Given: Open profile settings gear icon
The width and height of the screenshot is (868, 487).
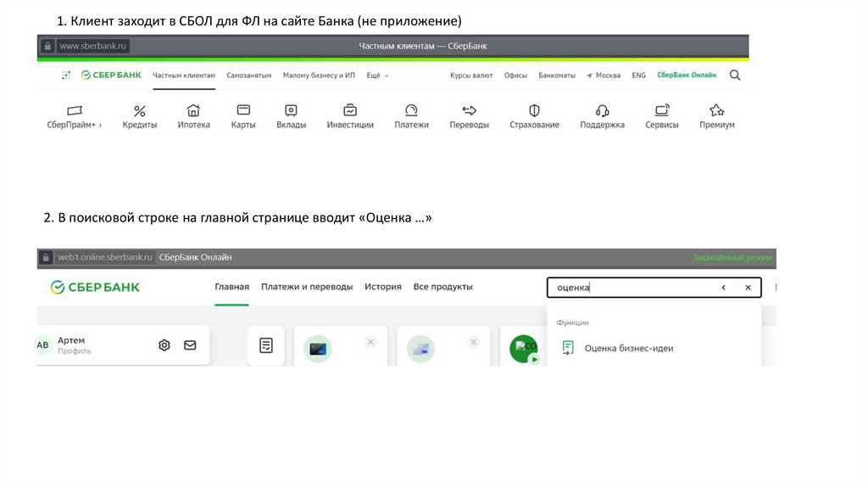Looking at the screenshot, I should pyautogui.click(x=164, y=345).
